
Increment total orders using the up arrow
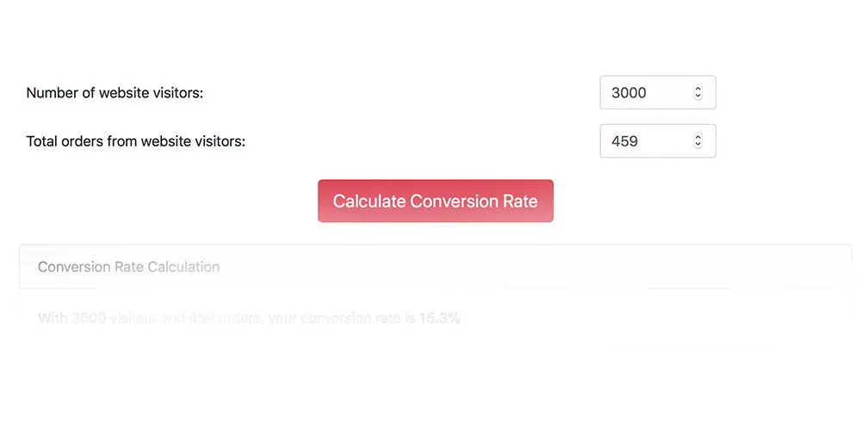point(697,137)
